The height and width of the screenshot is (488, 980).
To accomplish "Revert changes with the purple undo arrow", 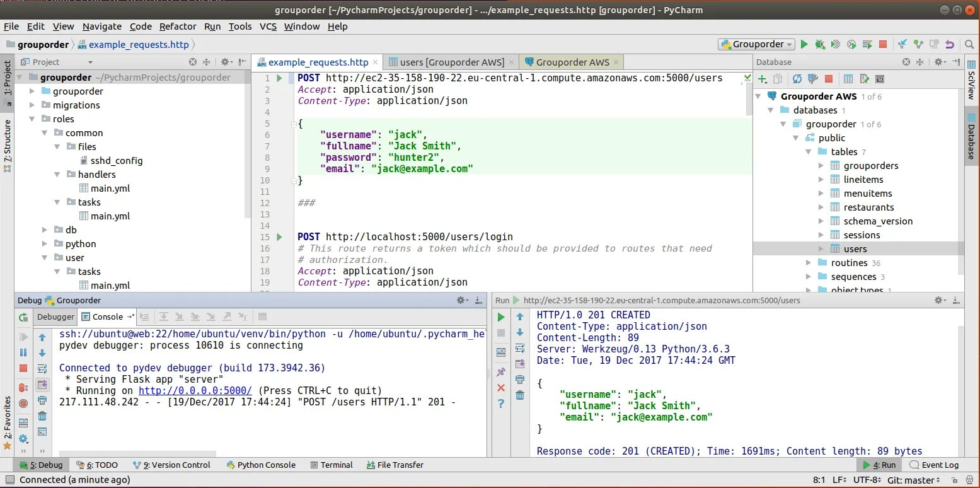I will coord(949,44).
